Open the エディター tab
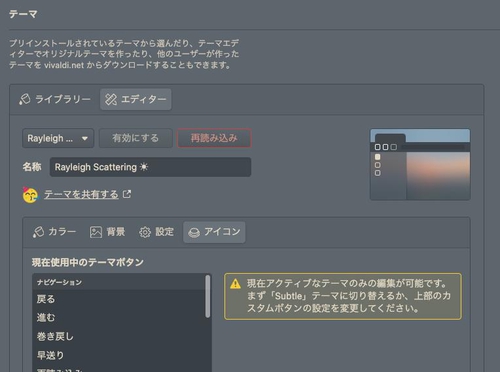500x372 pixels. pyautogui.click(x=136, y=99)
